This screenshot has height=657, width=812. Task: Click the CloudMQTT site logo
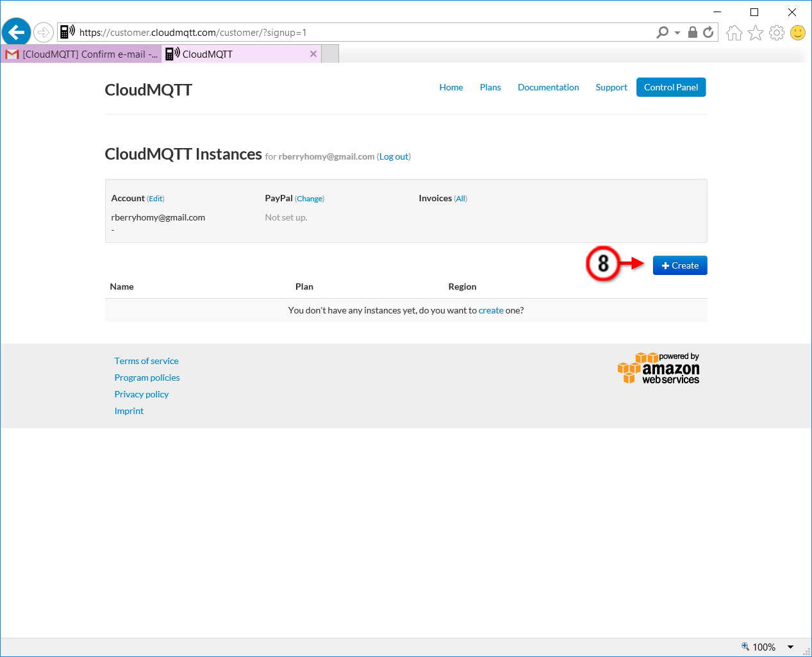click(x=149, y=90)
